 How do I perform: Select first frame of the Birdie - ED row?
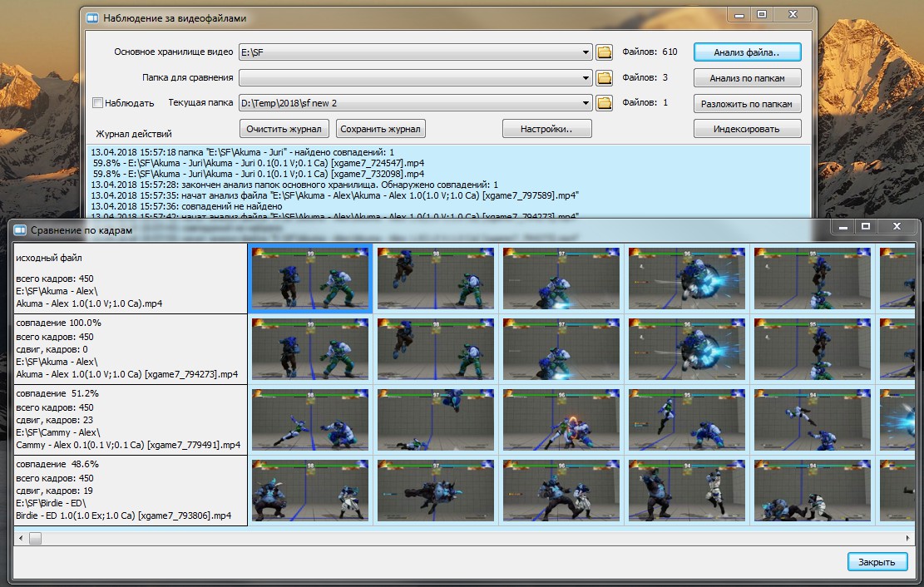tap(310, 491)
